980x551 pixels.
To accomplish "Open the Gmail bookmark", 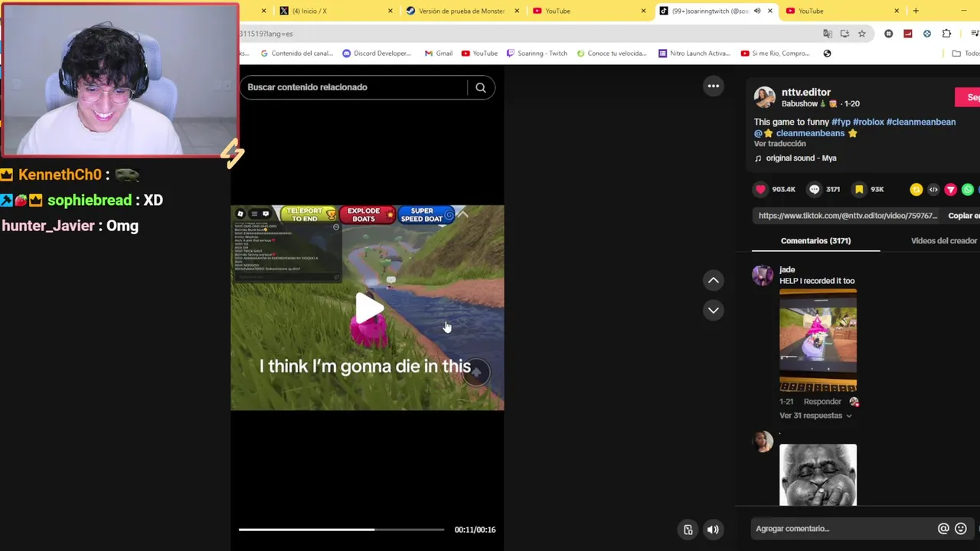I will [438, 54].
